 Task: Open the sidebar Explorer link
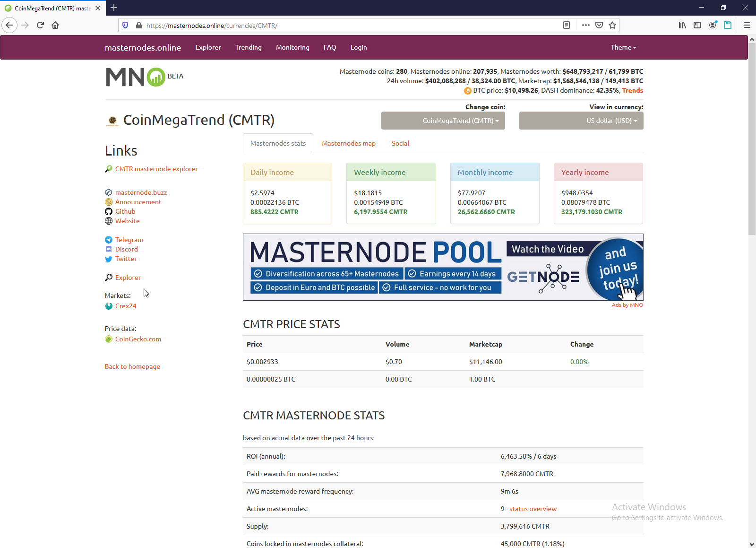(x=128, y=278)
